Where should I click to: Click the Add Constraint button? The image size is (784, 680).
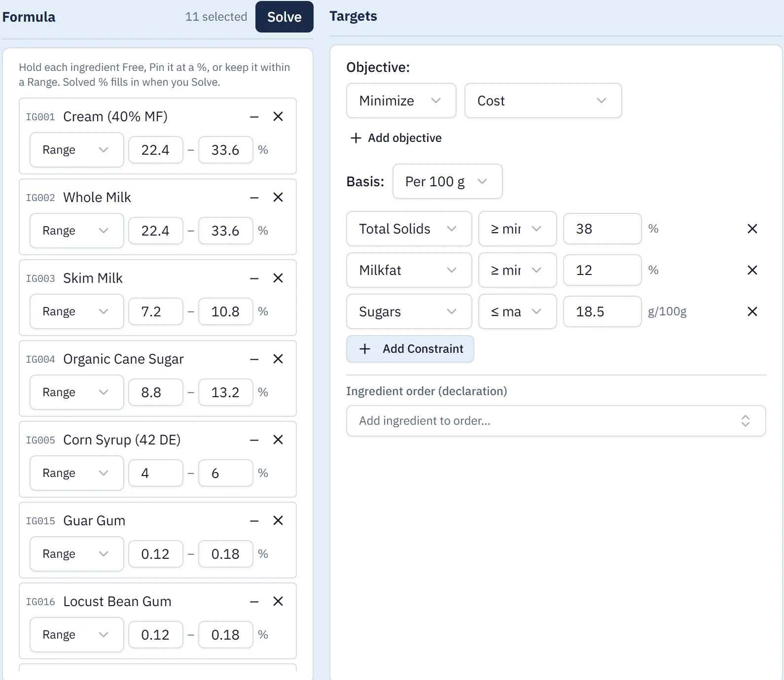pos(410,349)
